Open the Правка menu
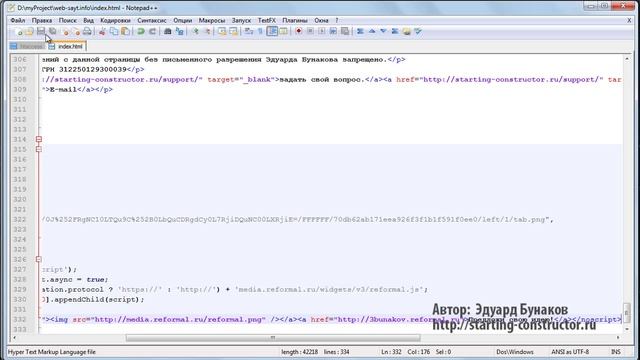This screenshot has height=360, width=640. [42, 20]
